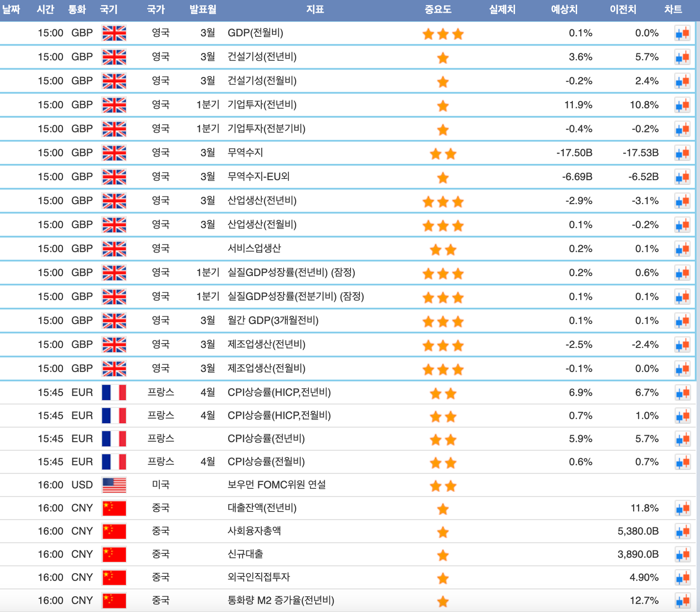Sort by the 중요도 column header

coord(437,10)
